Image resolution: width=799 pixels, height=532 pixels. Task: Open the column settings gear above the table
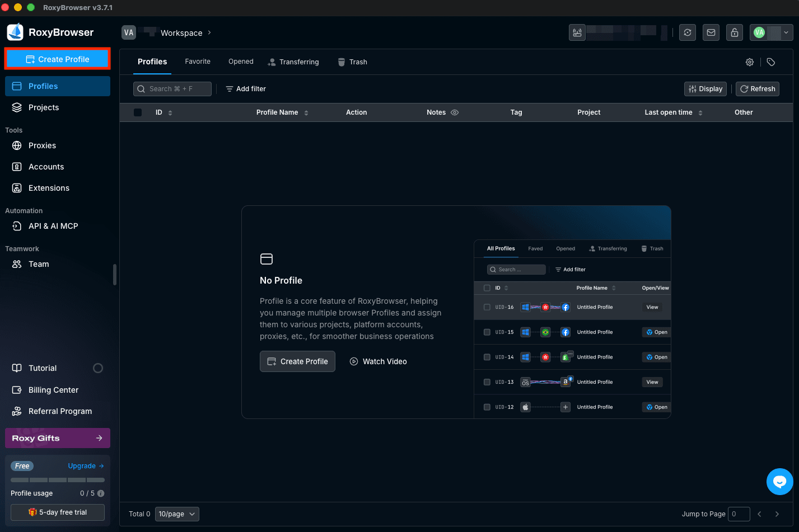[750, 62]
